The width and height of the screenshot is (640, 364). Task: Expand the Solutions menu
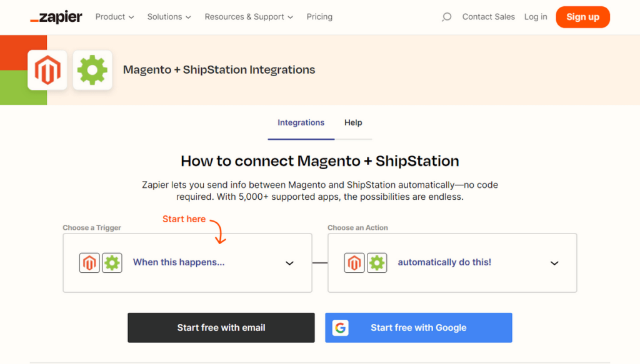click(x=168, y=17)
